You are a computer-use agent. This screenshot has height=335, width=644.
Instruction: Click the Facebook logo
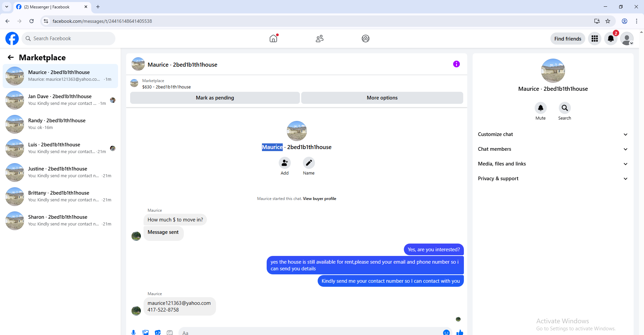click(12, 39)
